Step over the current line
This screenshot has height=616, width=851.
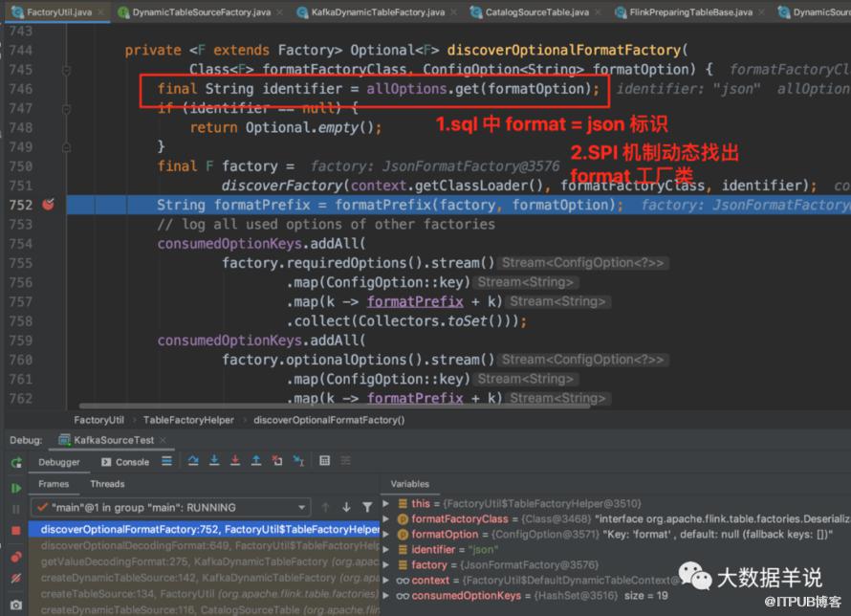click(x=193, y=461)
